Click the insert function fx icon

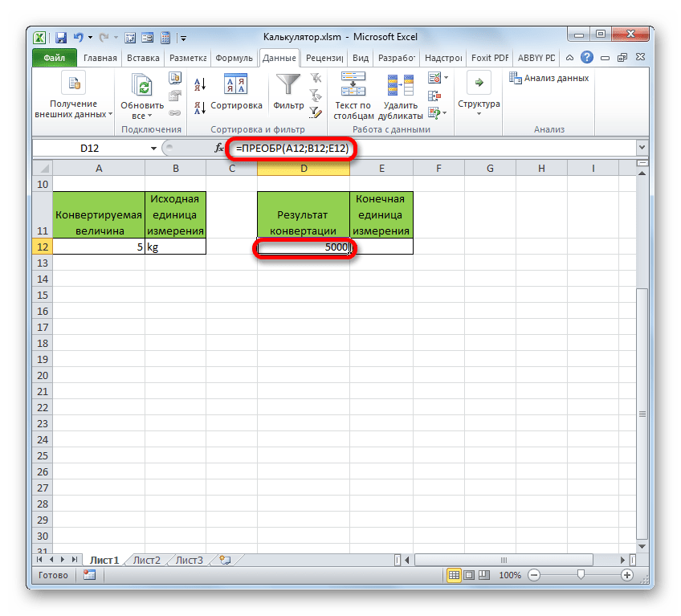[x=219, y=148]
